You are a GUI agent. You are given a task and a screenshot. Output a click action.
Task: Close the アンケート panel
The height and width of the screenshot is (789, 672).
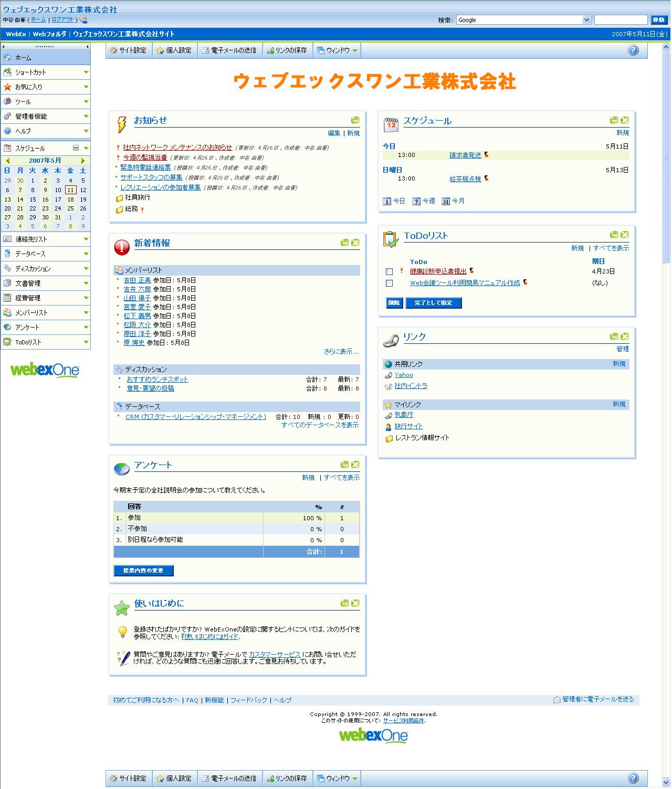tap(355, 465)
